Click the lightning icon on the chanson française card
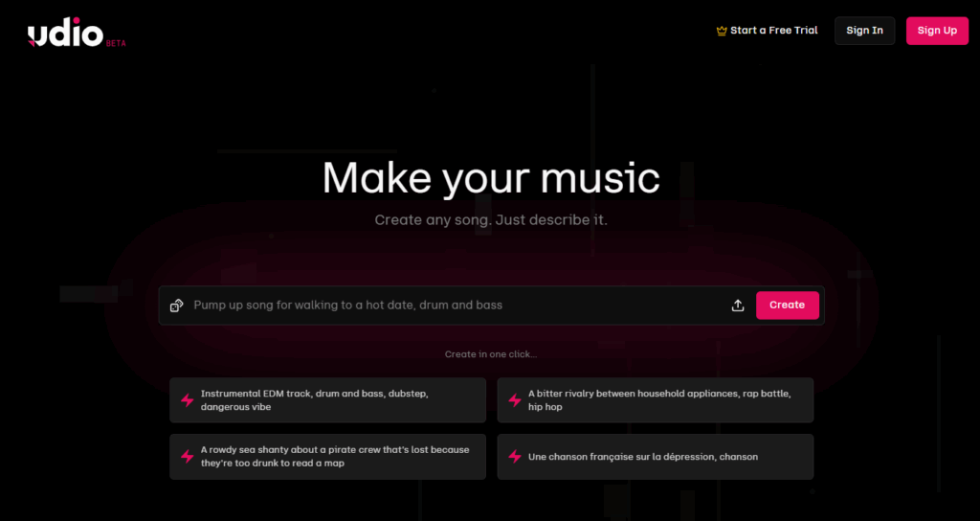Viewport: 980px width, 521px height. click(515, 457)
